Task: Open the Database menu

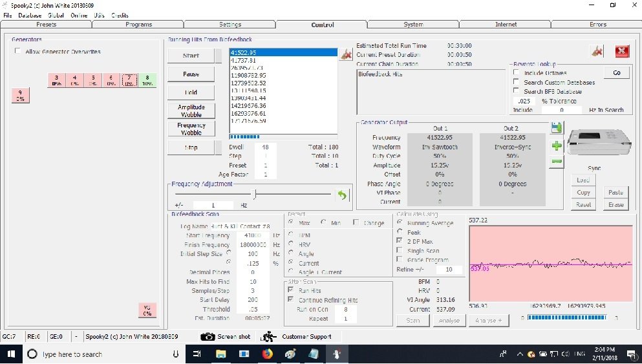Action: (x=30, y=15)
